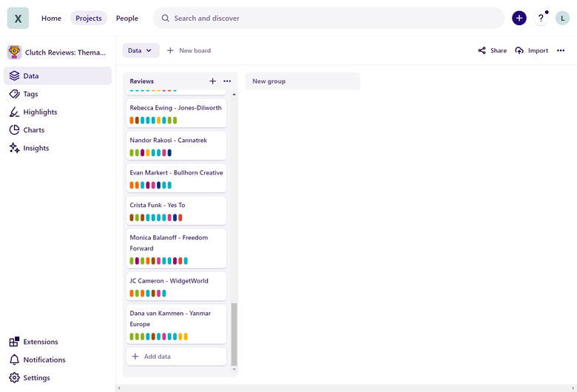Focus the Search and discover field
Viewport: 577px width, 392px height.
coord(328,18)
